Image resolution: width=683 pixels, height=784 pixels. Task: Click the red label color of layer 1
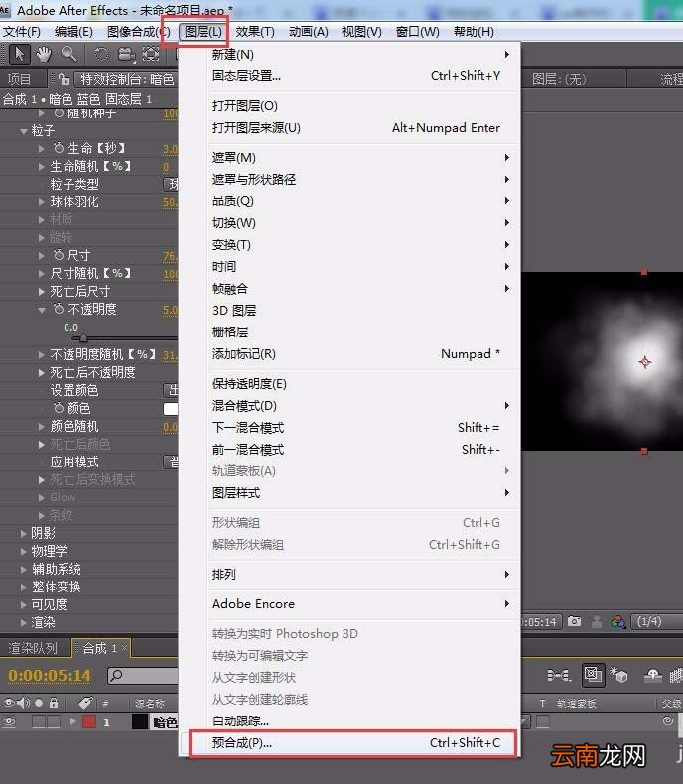pos(89,721)
